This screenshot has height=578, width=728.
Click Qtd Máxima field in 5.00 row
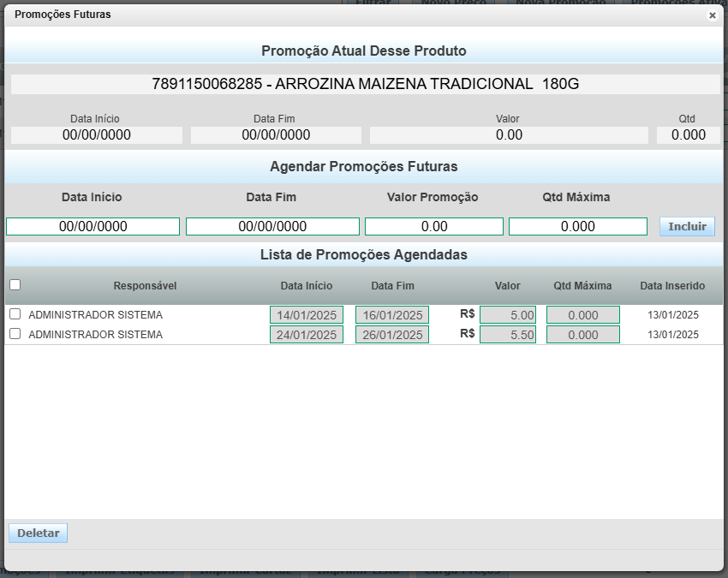coord(582,315)
